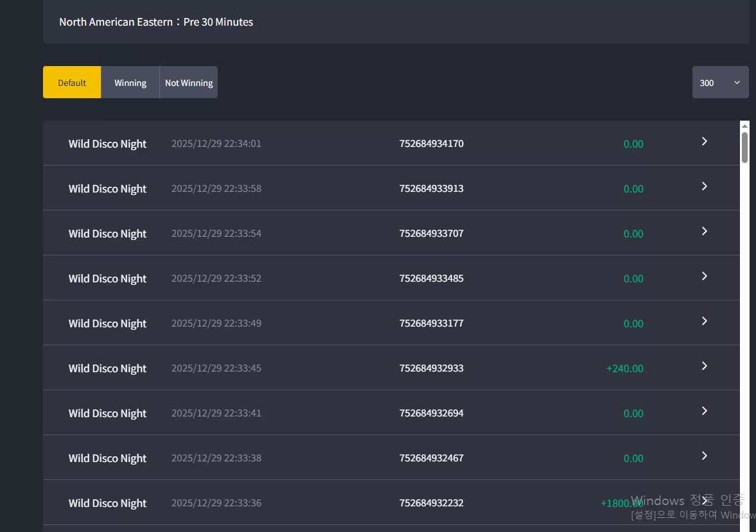Click timestamp 2025/12/29 22:33:52
Viewport: 756px width, 532px height.
coord(216,278)
